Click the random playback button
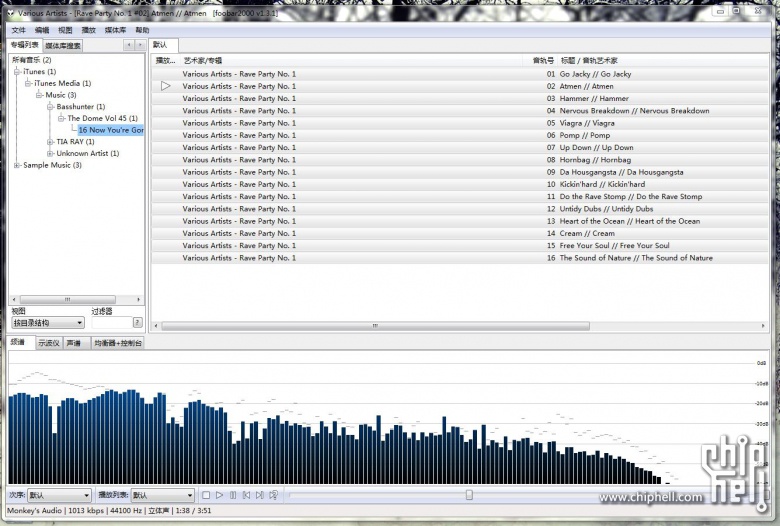Screen dimensions: 780x526 [x=274, y=495]
